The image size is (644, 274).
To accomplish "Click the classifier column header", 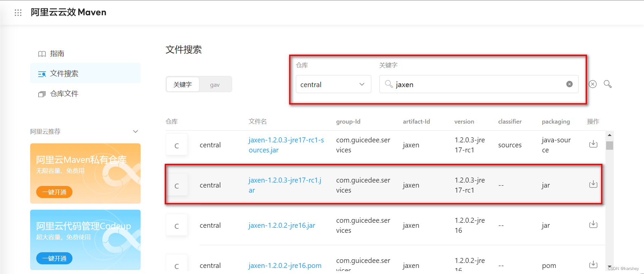I will point(510,122).
